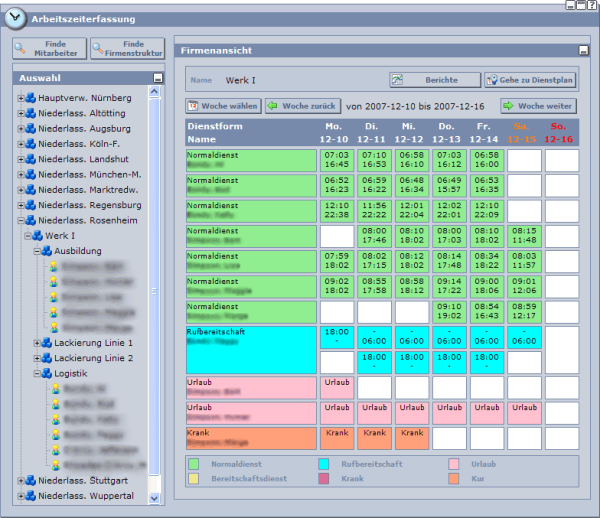Click the clock application icon
Screen dimensions: 600x518
click(x=15, y=18)
